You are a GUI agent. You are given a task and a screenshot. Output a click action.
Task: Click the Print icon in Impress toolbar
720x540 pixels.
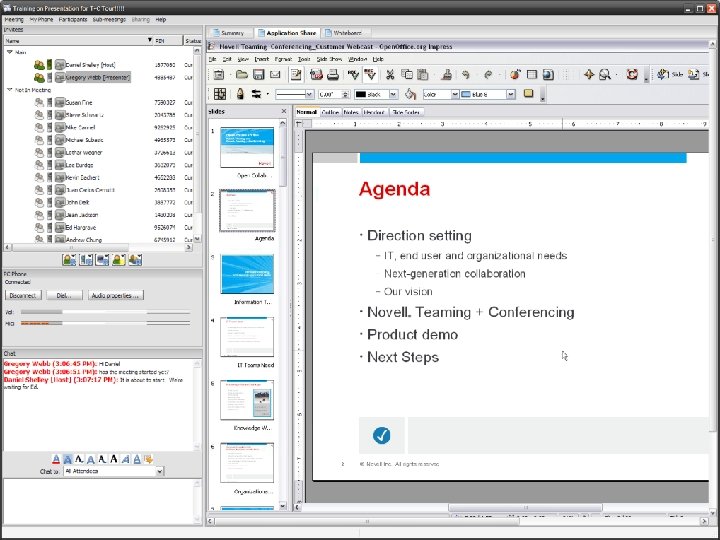click(332, 74)
